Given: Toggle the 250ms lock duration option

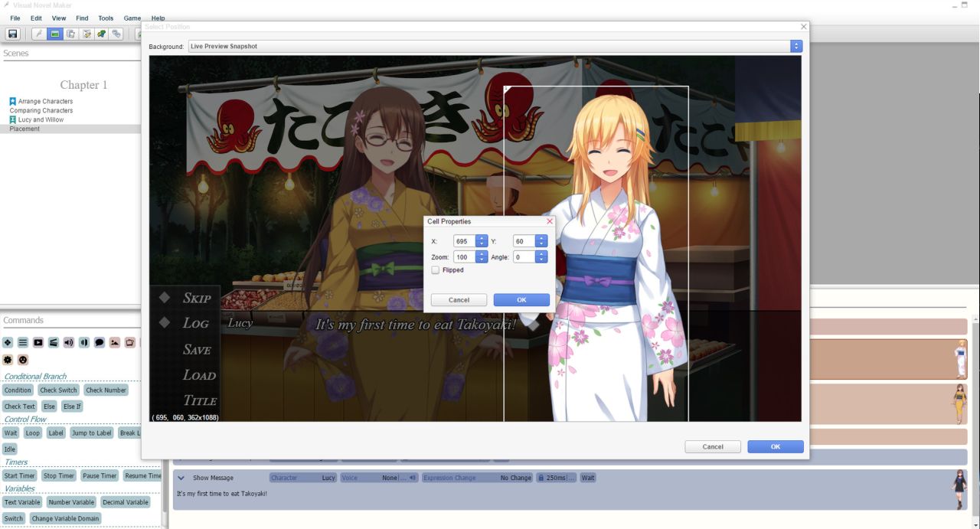Looking at the screenshot, I should pyautogui.click(x=556, y=478).
